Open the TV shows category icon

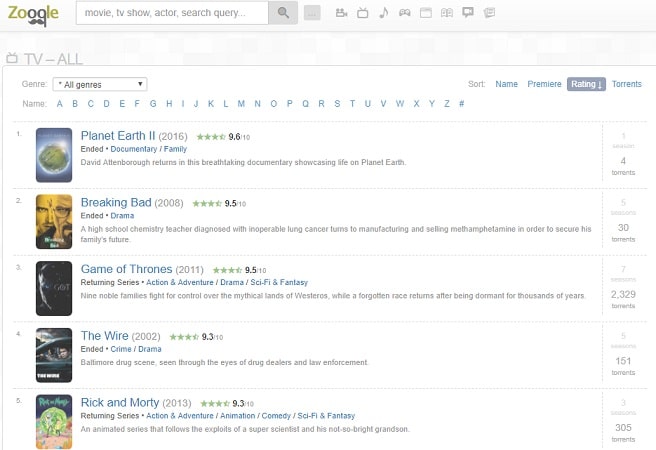click(363, 13)
